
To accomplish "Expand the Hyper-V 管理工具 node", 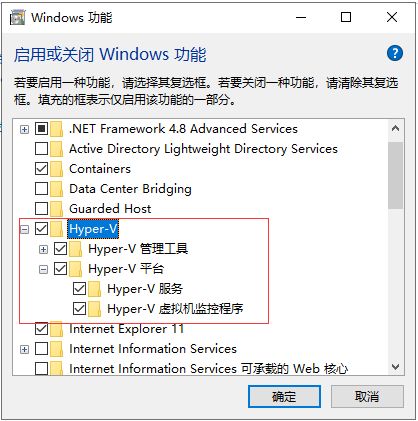I will tap(43, 249).
